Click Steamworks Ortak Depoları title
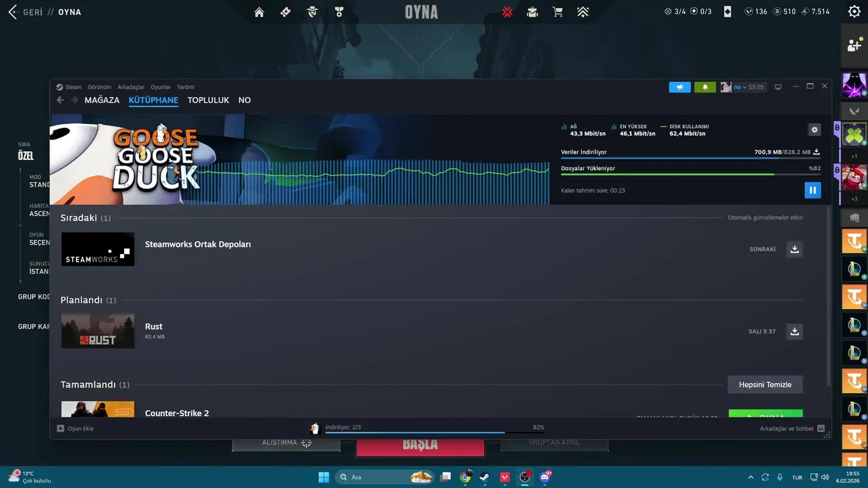This screenshot has width=868, height=488. [x=198, y=244]
